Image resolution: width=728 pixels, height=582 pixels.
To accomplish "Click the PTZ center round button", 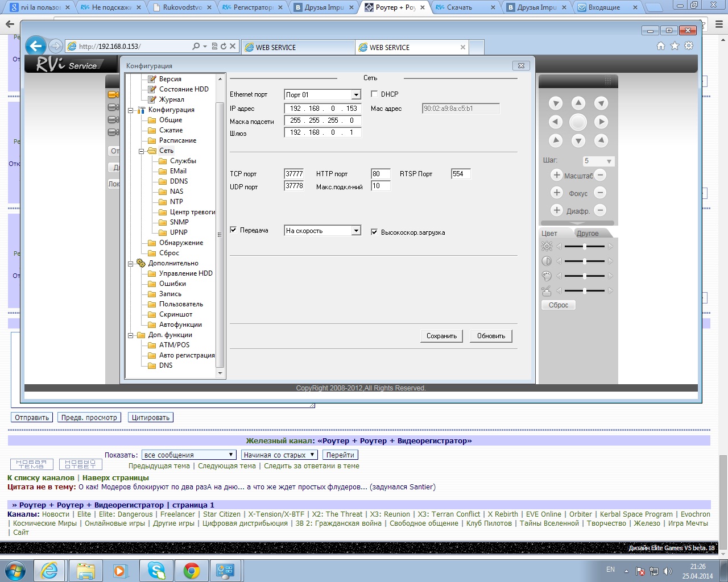I will (578, 122).
